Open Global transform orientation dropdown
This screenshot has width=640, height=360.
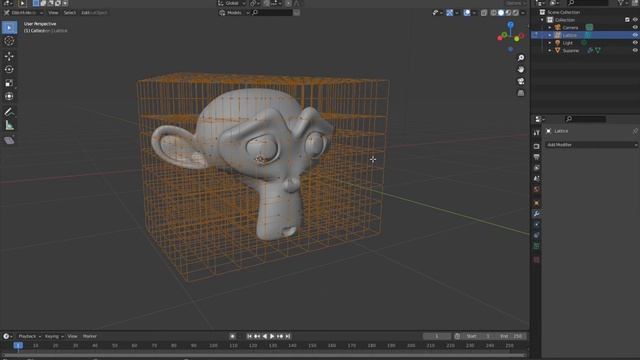click(232, 3)
